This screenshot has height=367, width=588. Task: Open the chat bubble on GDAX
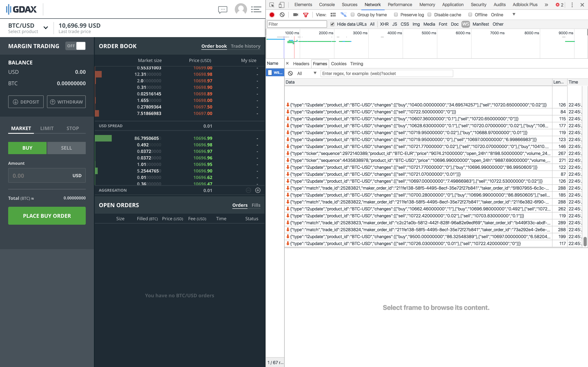[x=222, y=9]
